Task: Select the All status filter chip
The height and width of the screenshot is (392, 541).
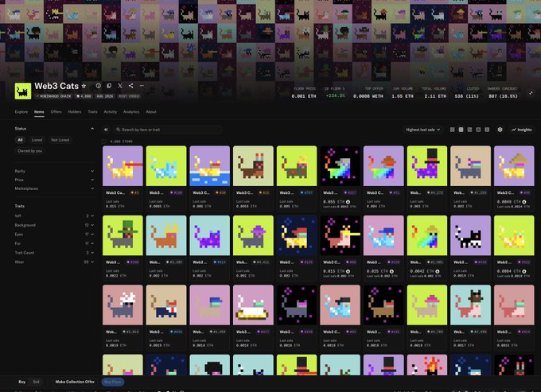Action: click(x=20, y=140)
